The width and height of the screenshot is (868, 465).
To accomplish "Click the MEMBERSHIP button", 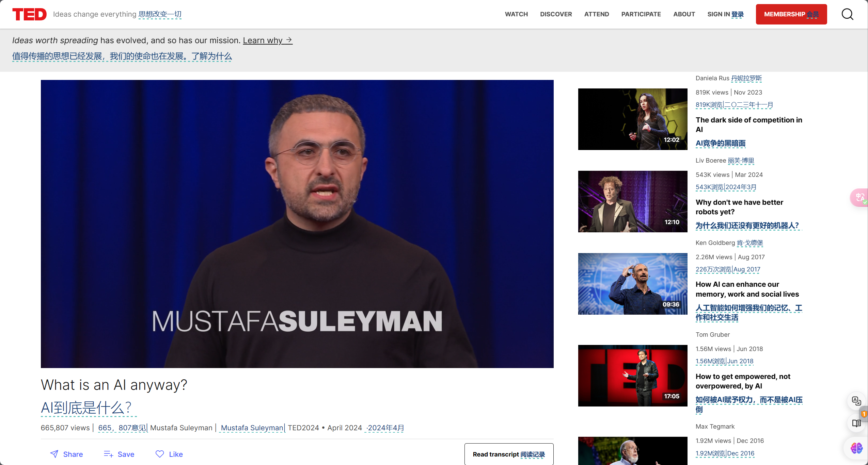I will click(791, 14).
